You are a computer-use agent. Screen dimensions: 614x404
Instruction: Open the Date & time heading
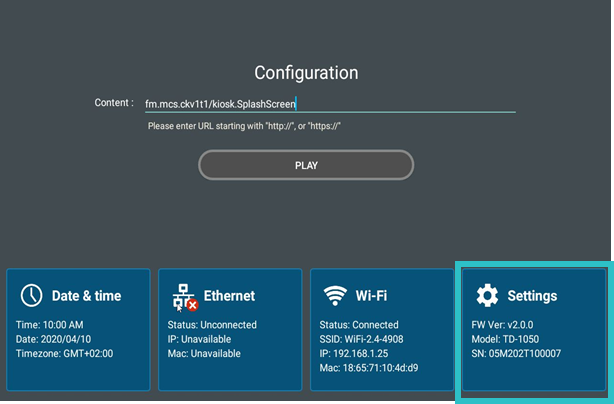click(x=86, y=296)
